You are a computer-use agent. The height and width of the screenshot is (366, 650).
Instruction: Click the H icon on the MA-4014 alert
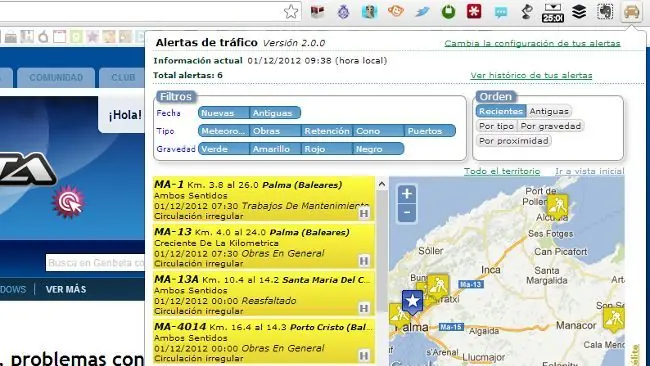coord(364,355)
